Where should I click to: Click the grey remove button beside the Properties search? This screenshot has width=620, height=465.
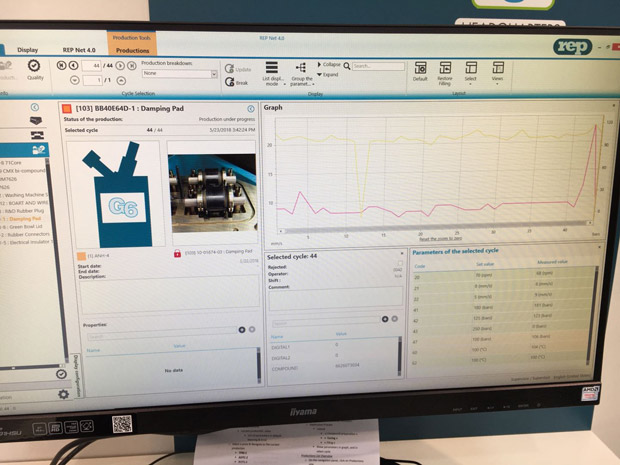tap(252, 329)
